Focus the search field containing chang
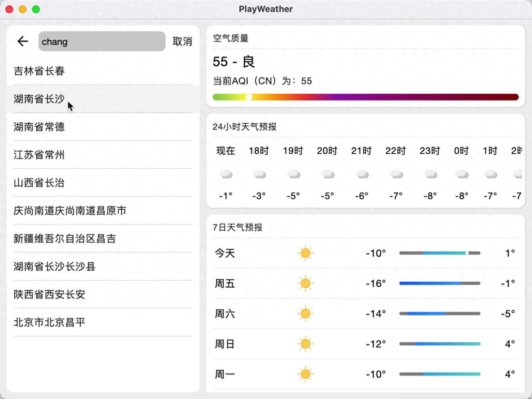This screenshot has width=532, height=399. tap(102, 41)
